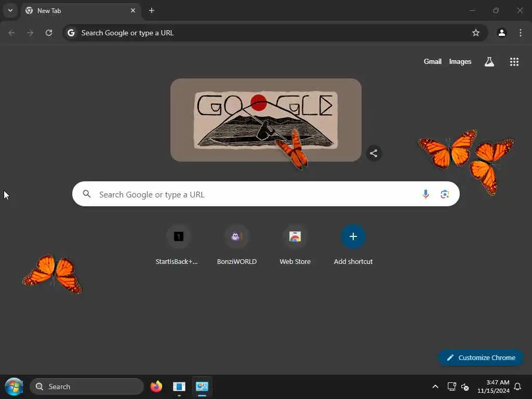Screen dimensions: 532x399
Task: Click the magnifier icon in the search box
Action: point(87,194)
